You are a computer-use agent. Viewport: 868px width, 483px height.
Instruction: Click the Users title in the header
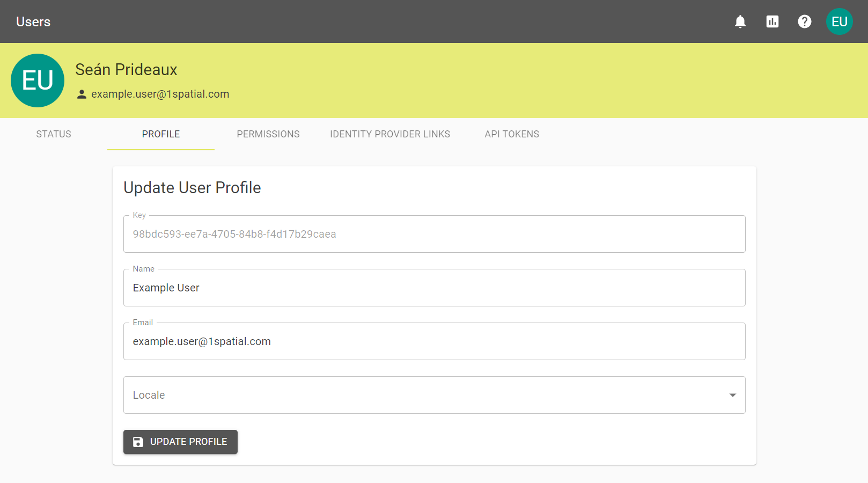tap(33, 22)
